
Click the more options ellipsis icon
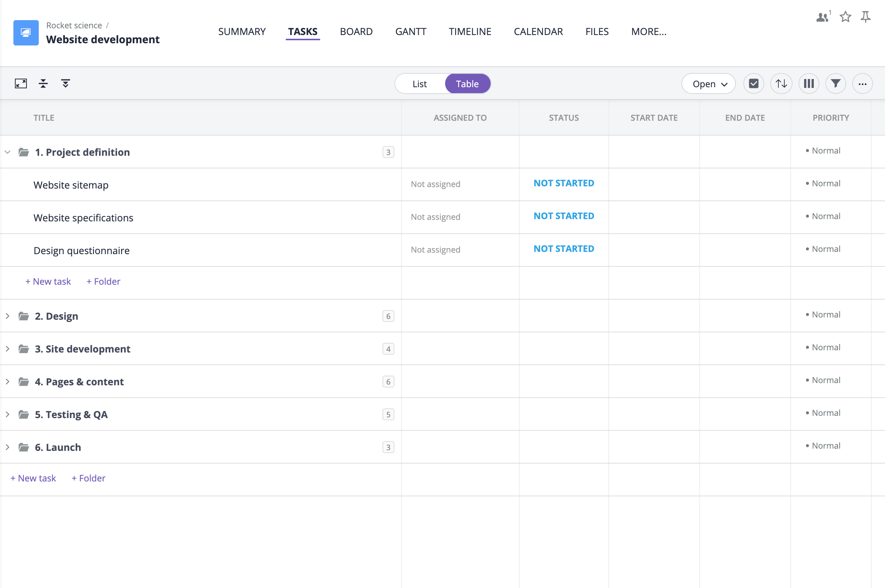click(x=862, y=83)
